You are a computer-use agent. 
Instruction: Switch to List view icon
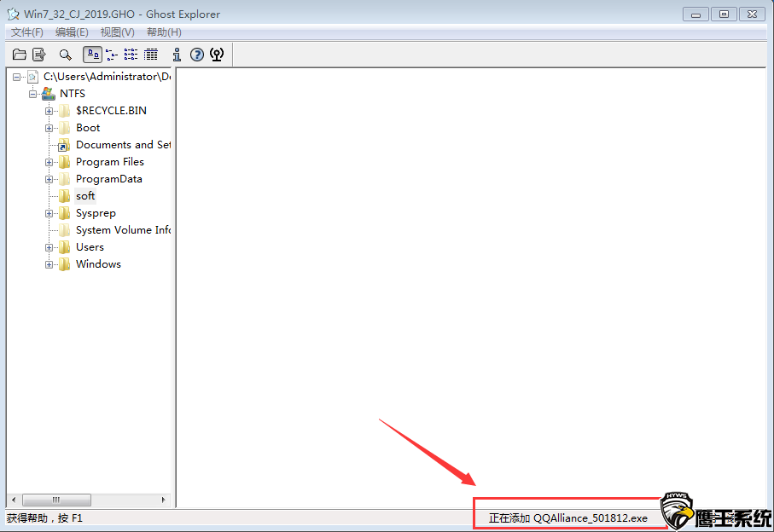pos(131,55)
